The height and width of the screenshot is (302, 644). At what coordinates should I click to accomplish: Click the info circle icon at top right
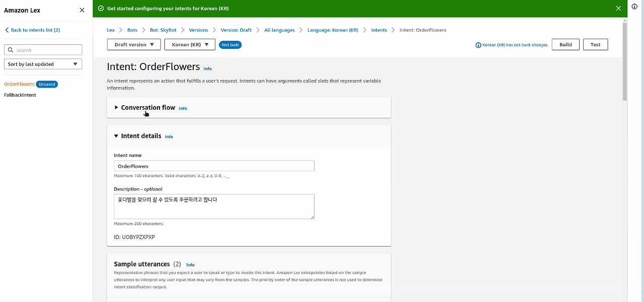coord(634,7)
